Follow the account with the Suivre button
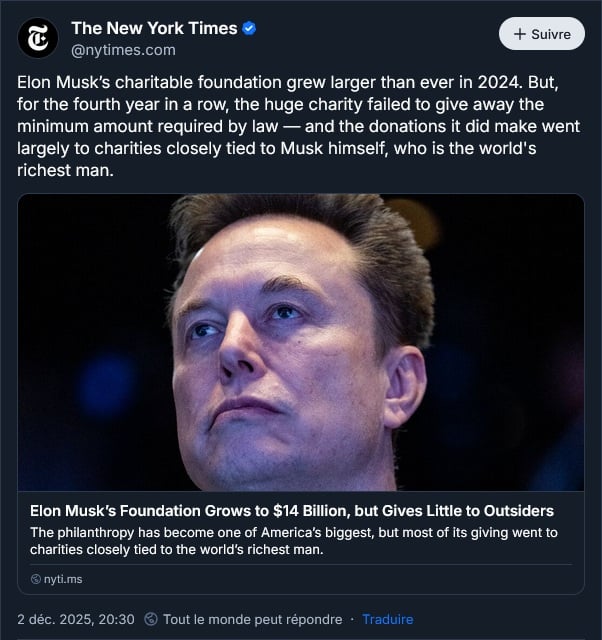 tap(541, 34)
